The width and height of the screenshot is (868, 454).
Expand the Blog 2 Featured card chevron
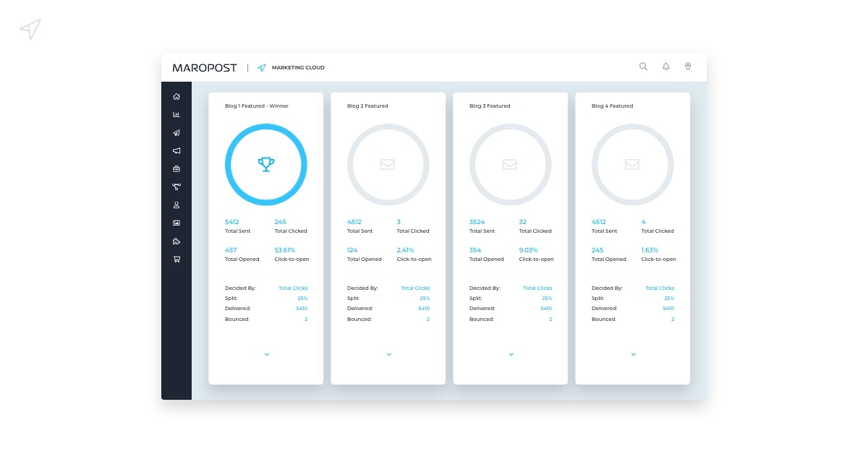click(x=388, y=354)
